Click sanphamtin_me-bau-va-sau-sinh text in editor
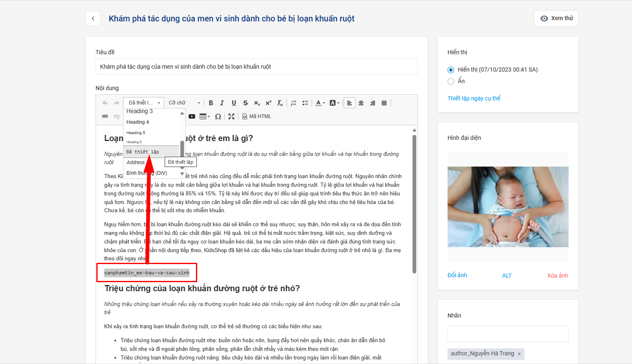632x364 pixels. pos(147,273)
